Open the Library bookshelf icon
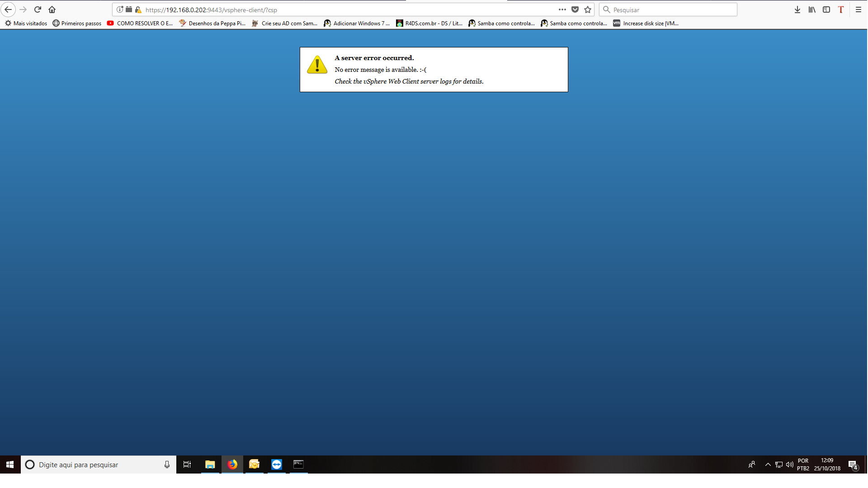 pyautogui.click(x=812, y=9)
